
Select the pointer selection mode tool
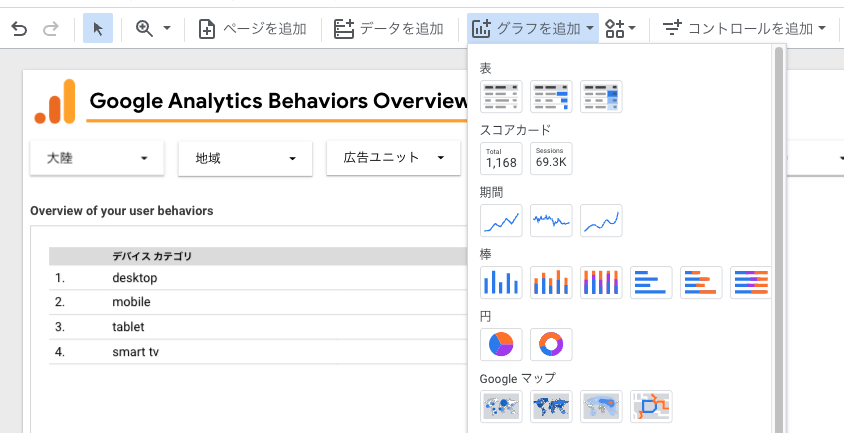[x=98, y=29]
